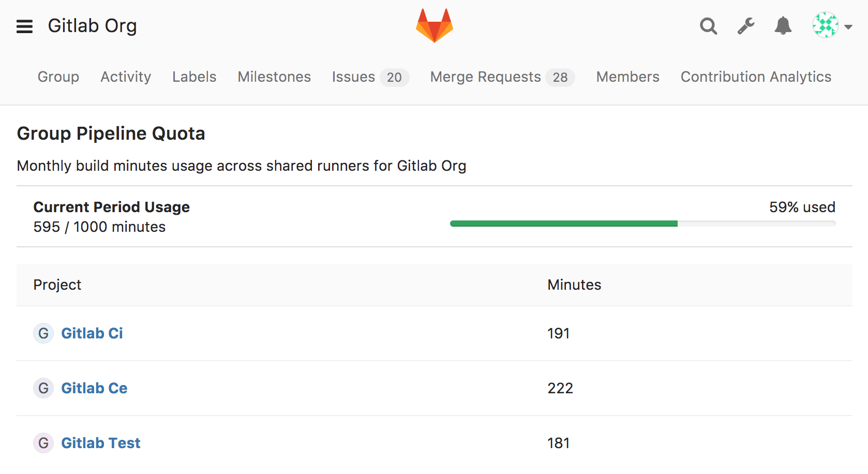Switch to the Activity tab

click(125, 77)
